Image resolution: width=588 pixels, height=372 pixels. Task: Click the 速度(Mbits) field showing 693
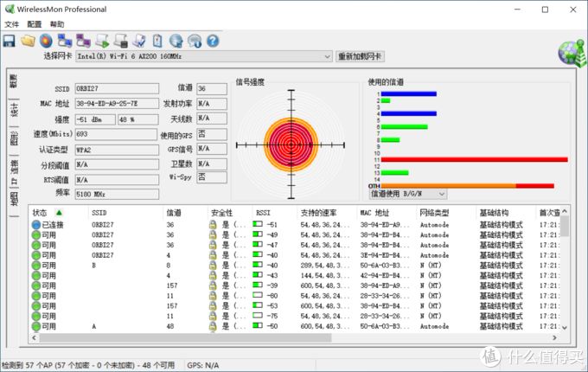(116, 134)
